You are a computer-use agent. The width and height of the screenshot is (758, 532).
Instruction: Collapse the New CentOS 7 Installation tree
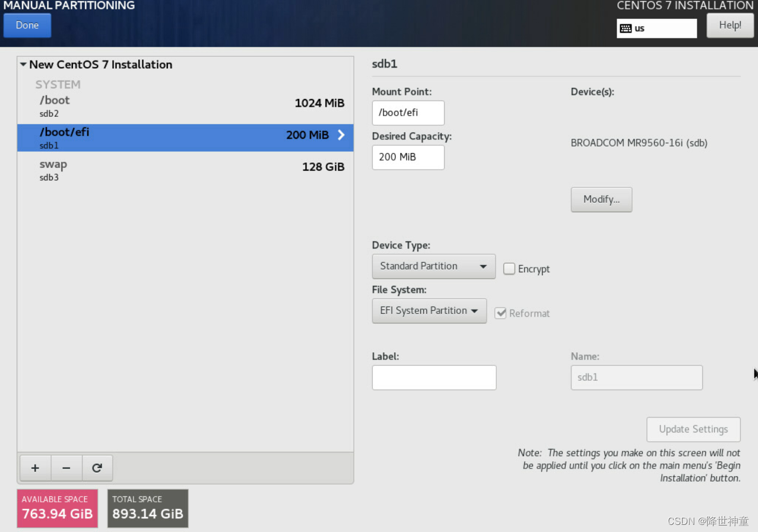pyautogui.click(x=24, y=65)
